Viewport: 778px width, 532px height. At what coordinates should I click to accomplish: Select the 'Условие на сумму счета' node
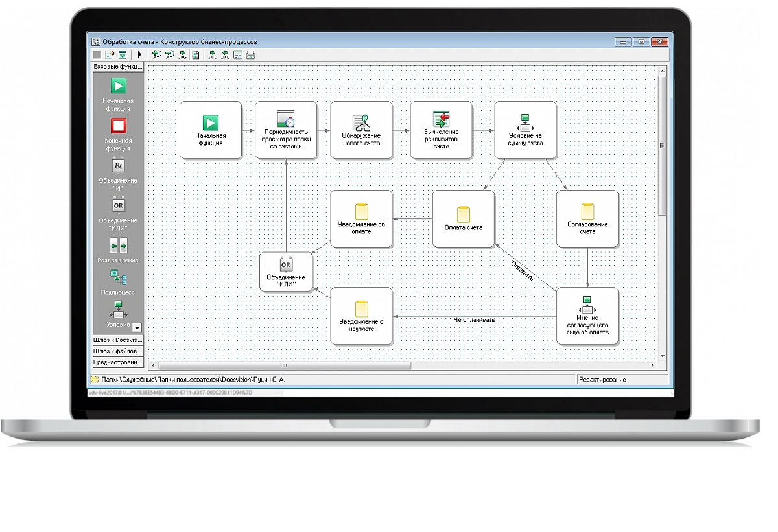point(525,130)
